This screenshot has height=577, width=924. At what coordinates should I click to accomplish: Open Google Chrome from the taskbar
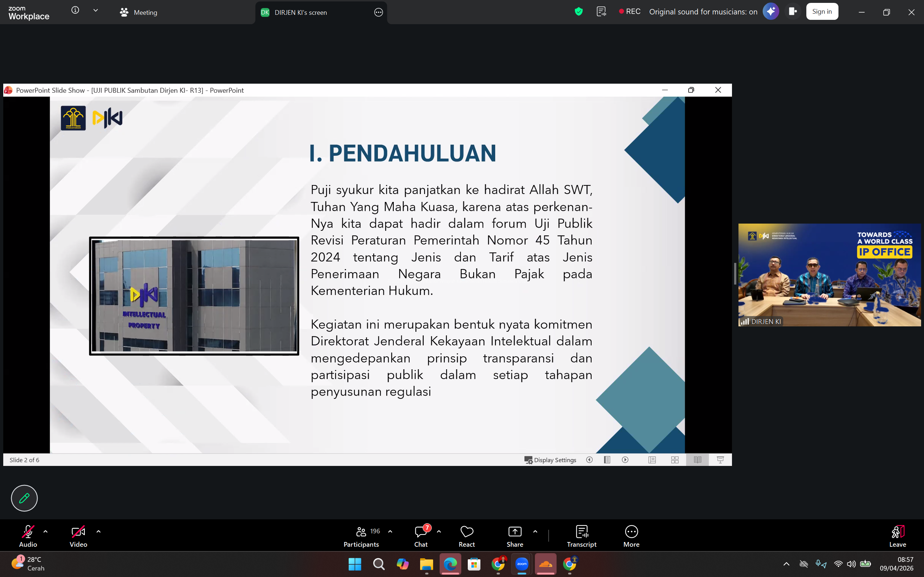498,564
